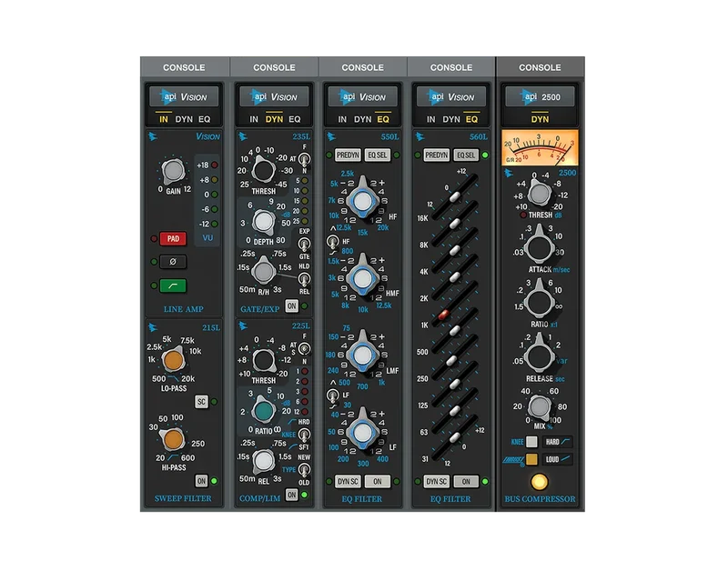Click the HF band knob in 550L
This screenshot has width=728, height=571.
click(x=362, y=201)
